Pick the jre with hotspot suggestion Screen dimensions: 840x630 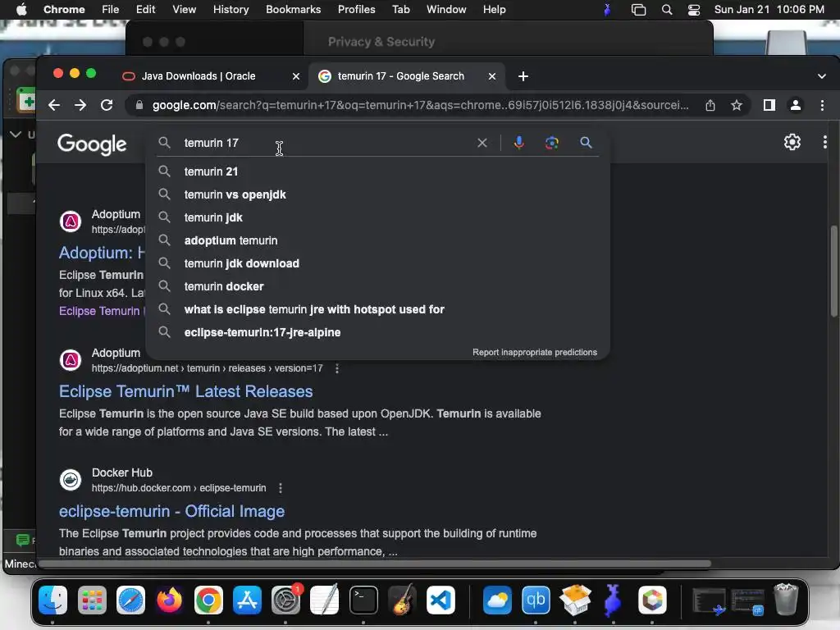point(377,309)
